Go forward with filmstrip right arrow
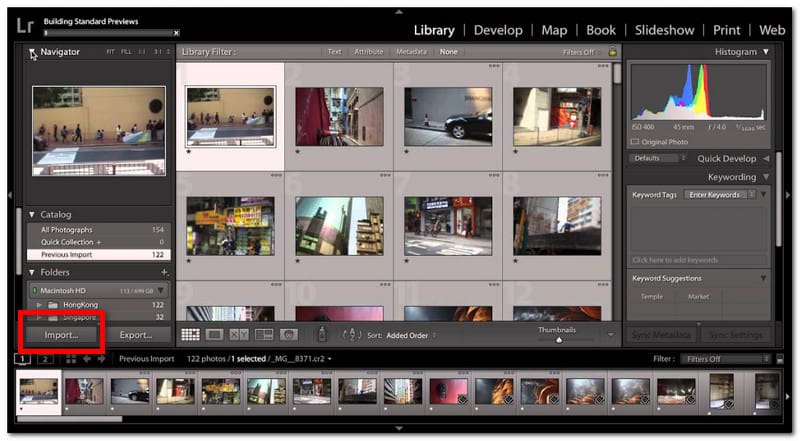 pos(101,359)
